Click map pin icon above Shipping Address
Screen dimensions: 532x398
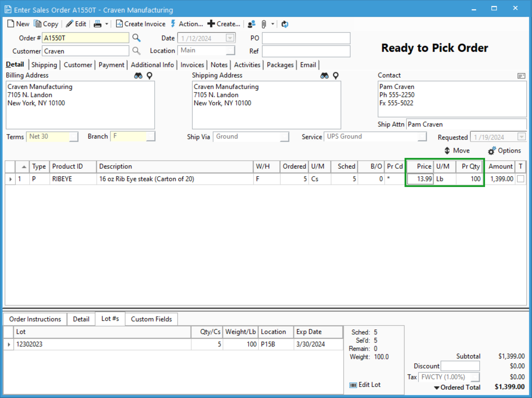coord(336,76)
